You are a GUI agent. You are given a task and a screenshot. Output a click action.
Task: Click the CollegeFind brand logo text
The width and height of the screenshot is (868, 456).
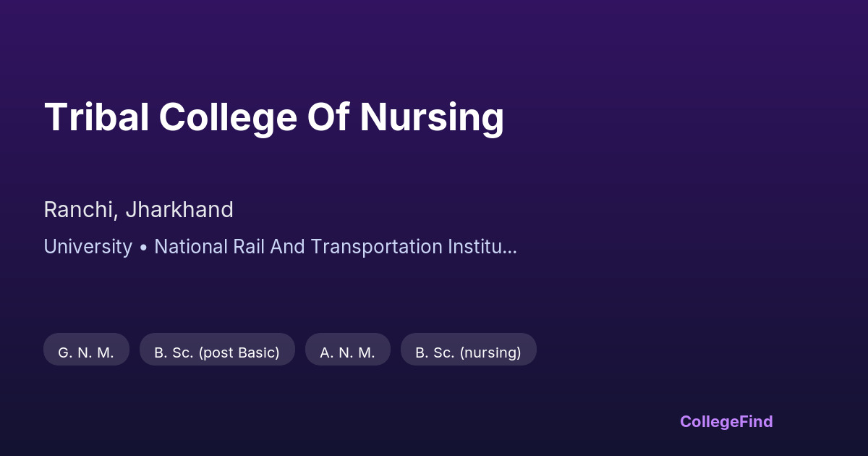point(726,421)
